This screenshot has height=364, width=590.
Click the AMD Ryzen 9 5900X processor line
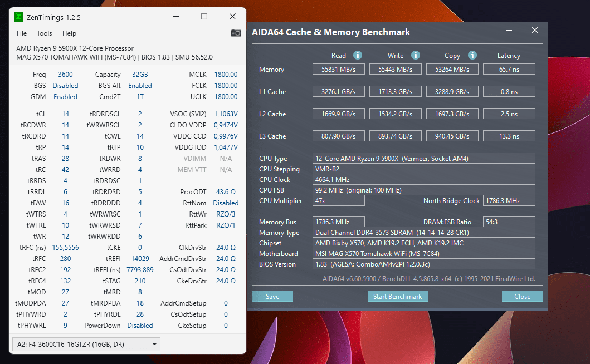tap(75, 48)
